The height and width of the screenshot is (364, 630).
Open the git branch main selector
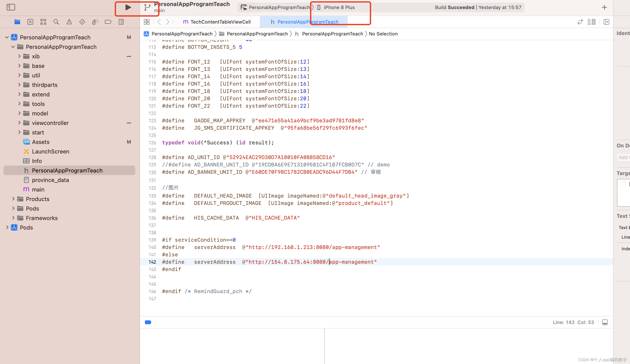point(148,8)
